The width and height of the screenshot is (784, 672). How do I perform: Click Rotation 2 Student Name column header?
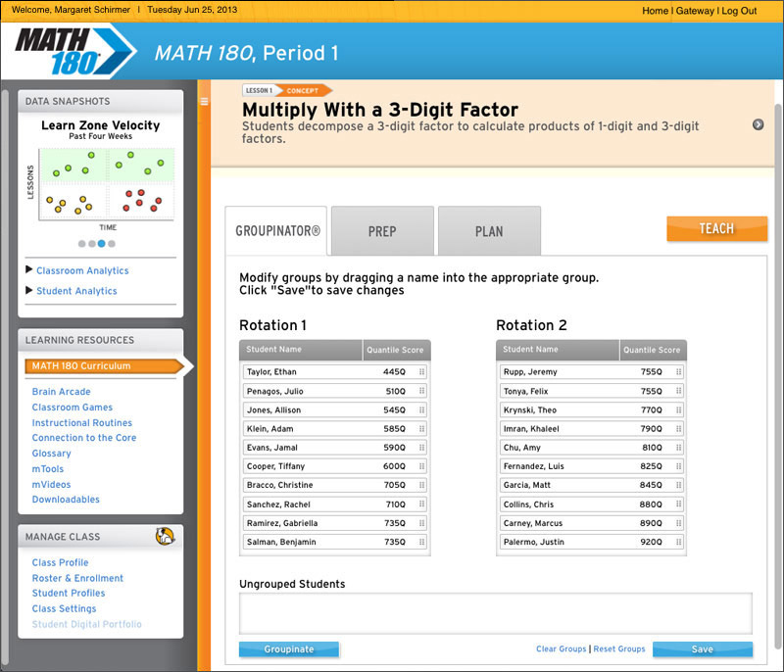pos(558,350)
